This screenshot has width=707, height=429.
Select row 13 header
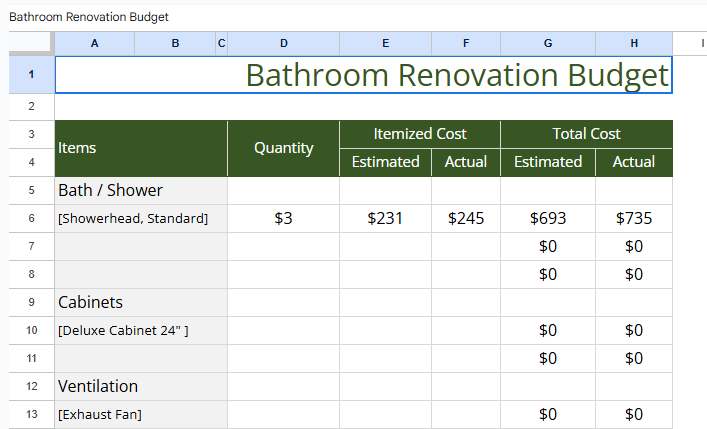pos(31,414)
